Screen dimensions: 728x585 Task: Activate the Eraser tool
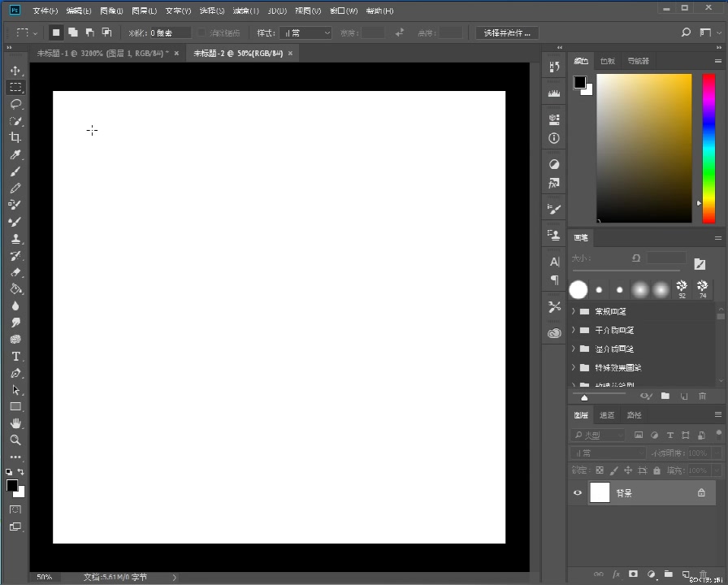point(15,272)
